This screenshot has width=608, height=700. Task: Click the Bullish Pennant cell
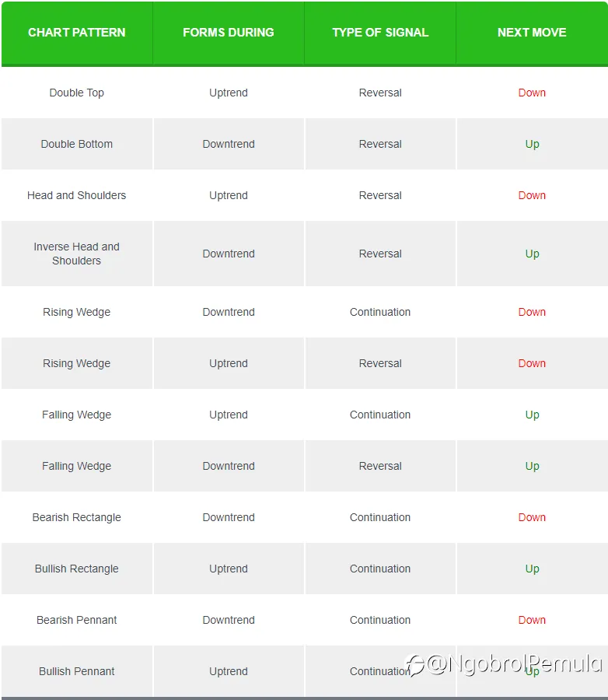(x=77, y=671)
